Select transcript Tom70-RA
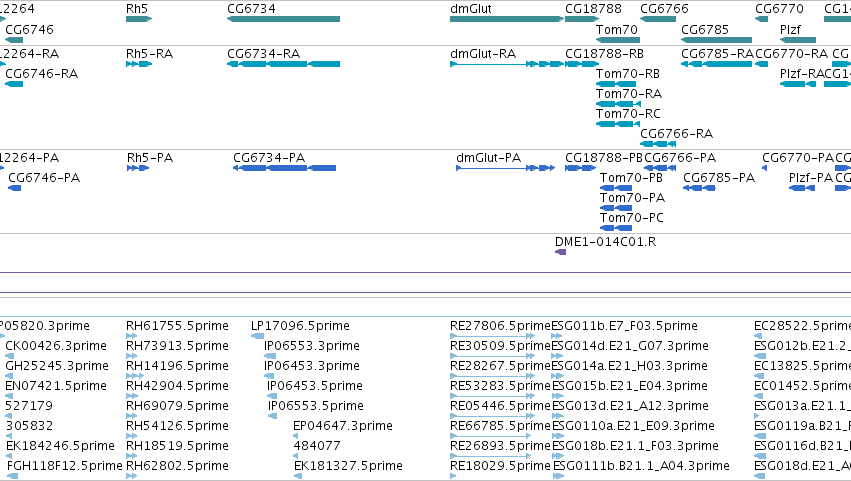The width and height of the screenshot is (851, 481). [618, 104]
